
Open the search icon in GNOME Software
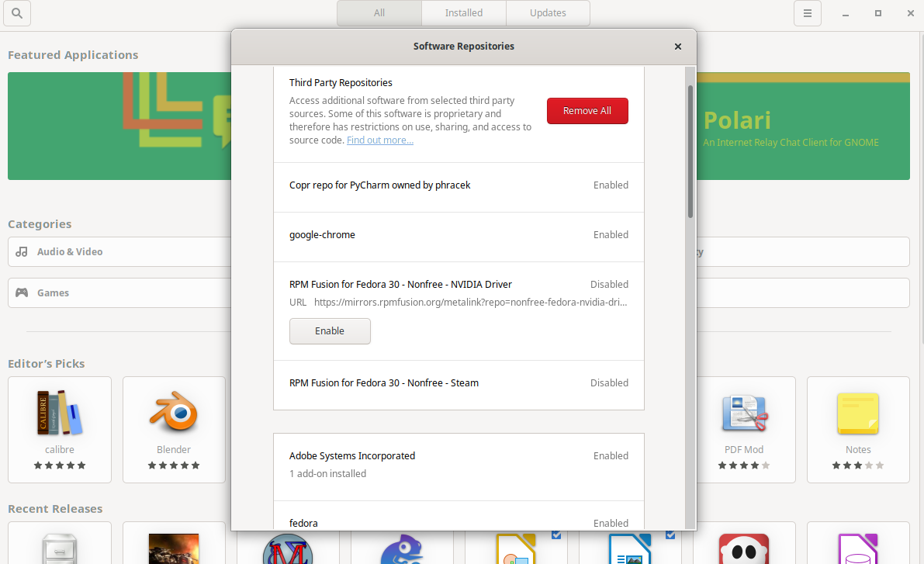tap(17, 13)
